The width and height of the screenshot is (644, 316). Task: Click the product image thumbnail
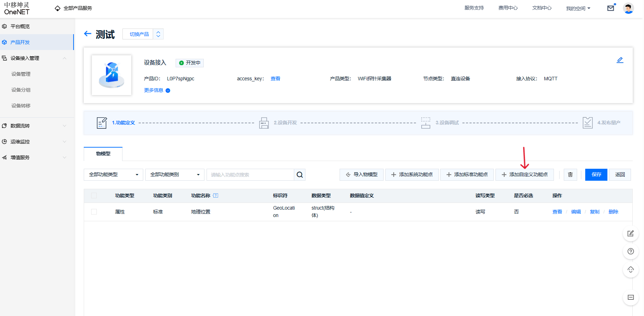(112, 75)
